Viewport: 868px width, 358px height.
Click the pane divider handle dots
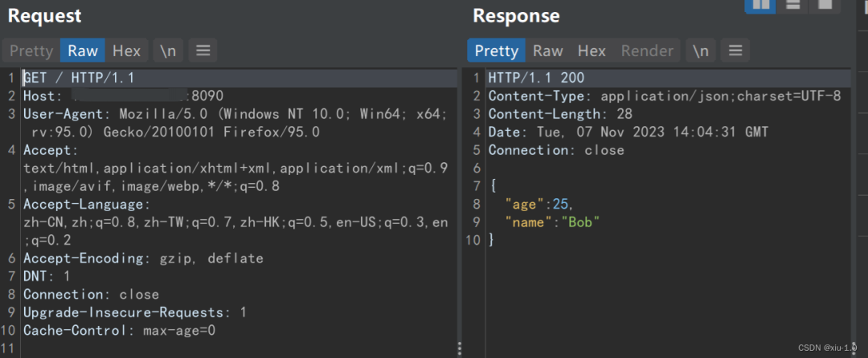coord(459,348)
